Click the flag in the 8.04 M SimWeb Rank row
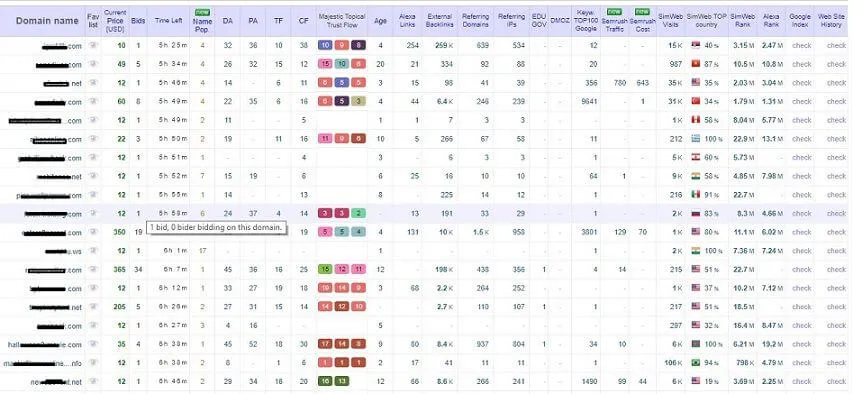This screenshot has height=394, width=853. click(x=696, y=120)
